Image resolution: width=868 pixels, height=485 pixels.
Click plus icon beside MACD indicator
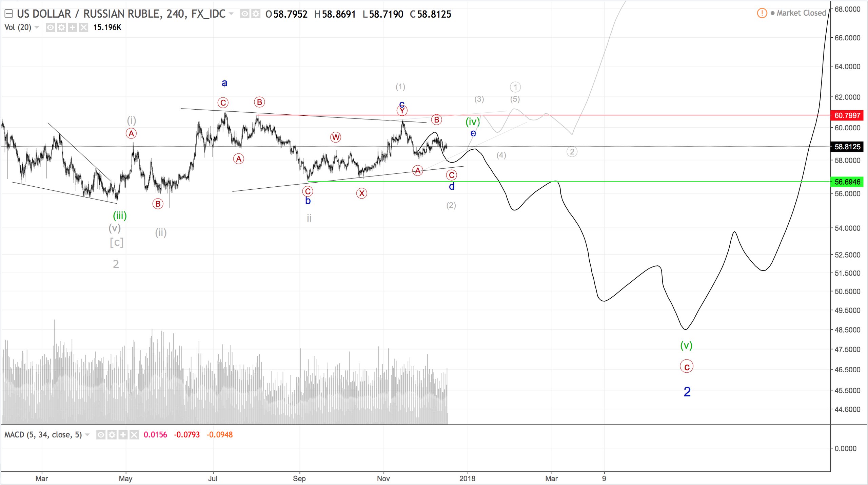[123, 435]
